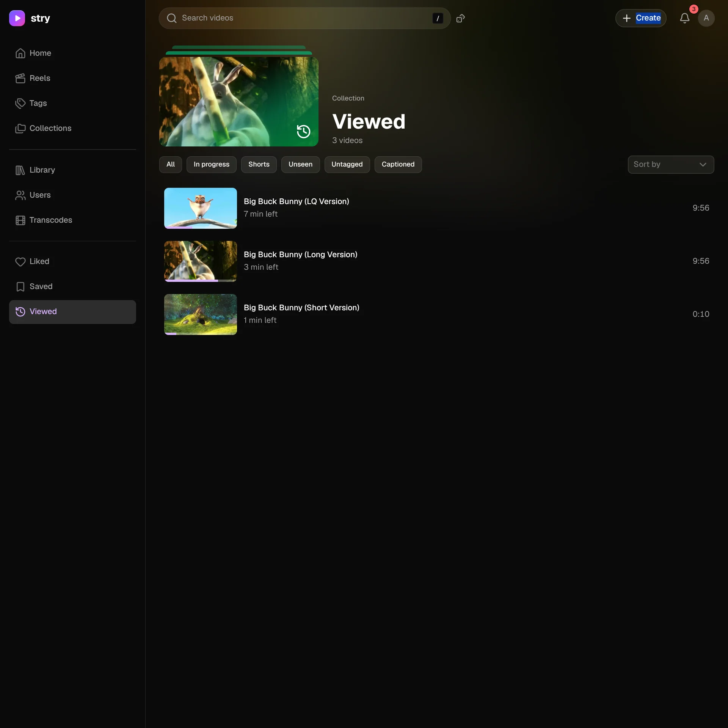The height and width of the screenshot is (728, 728).
Task: Select the All filter chip
Action: click(171, 165)
